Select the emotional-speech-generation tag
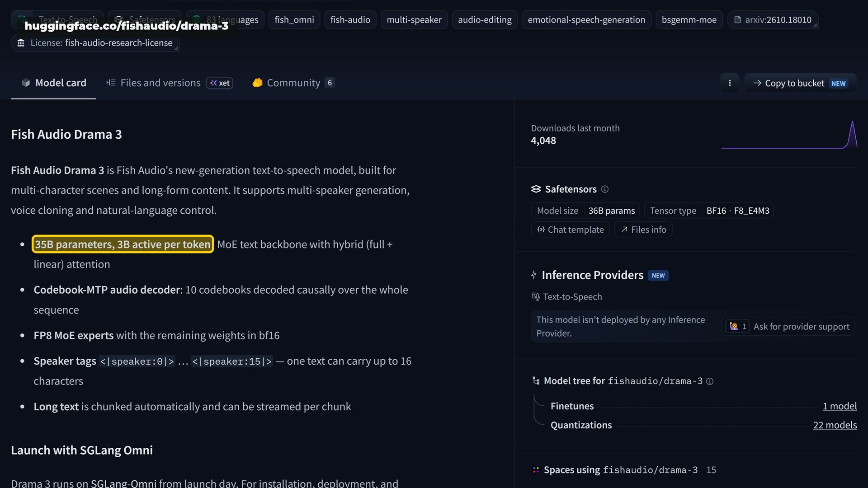This screenshot has height=488, width=868. click(586, 20)
